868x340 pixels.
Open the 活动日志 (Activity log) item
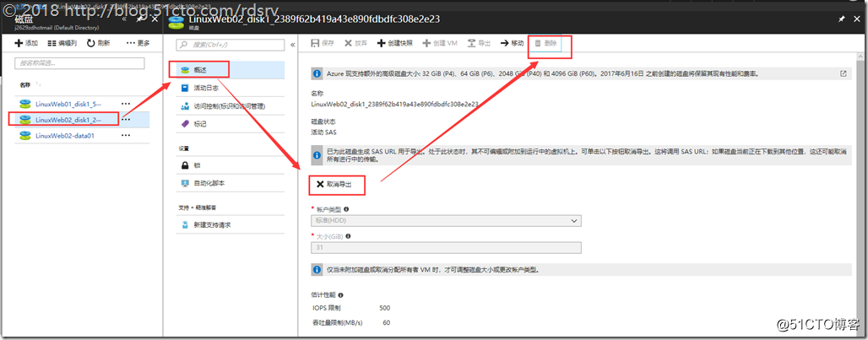tap(231, 88)
